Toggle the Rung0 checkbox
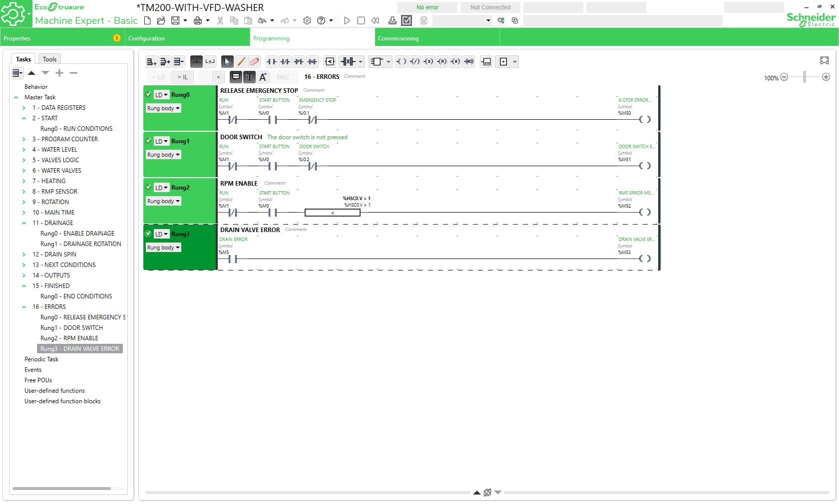Image resolution: width=839 pixels, height=504 pixels. click(x=148, y=94)
